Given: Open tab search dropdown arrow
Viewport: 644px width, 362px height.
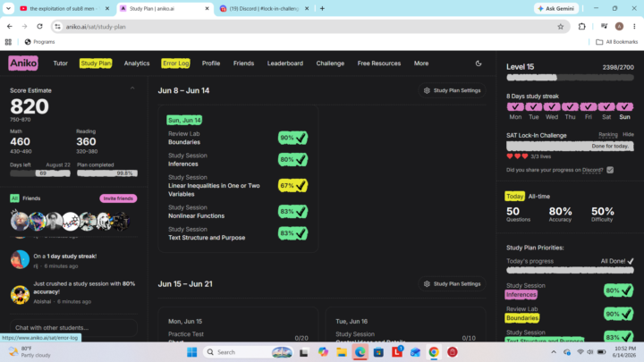Looking at the screenshot, I should pos(8,8).
